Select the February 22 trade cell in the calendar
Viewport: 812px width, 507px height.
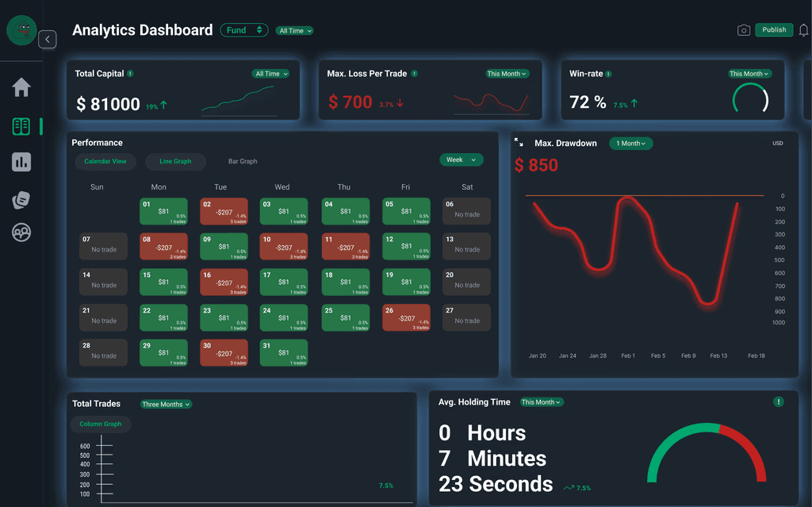[163, 317]
